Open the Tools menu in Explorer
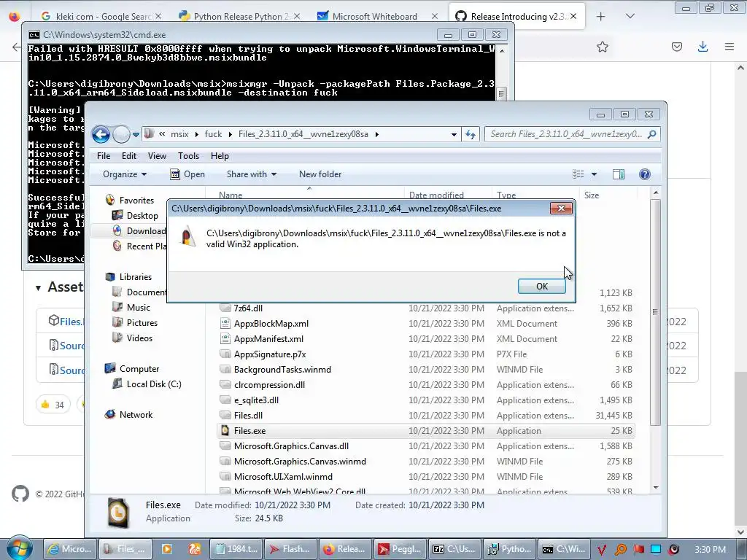 pyautogui.click(x=189, y=156)
